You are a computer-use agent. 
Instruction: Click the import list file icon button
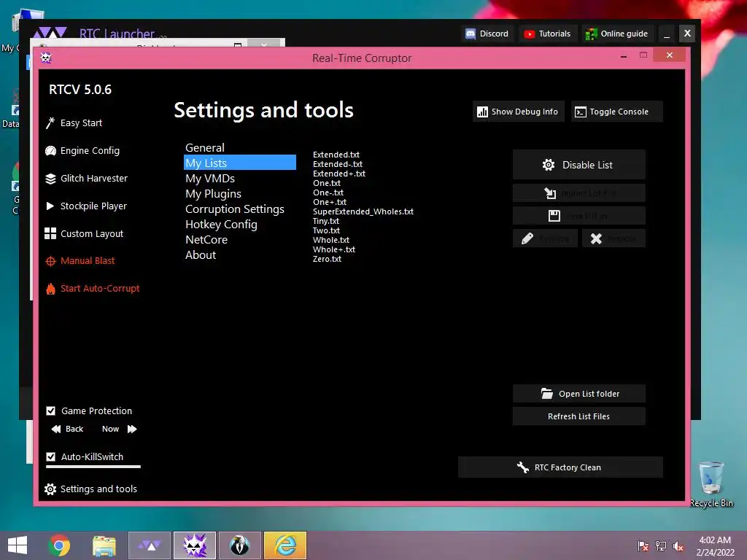[578, 193]
